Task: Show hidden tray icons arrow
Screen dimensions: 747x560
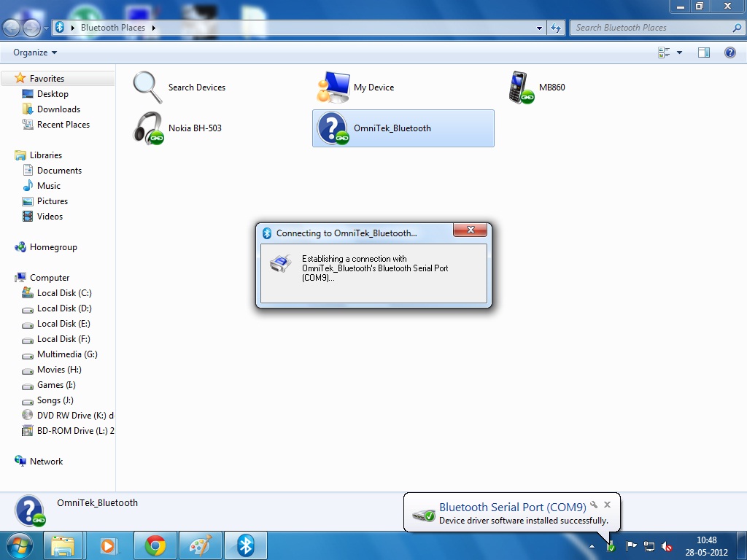Action: [x=592, y=546]
